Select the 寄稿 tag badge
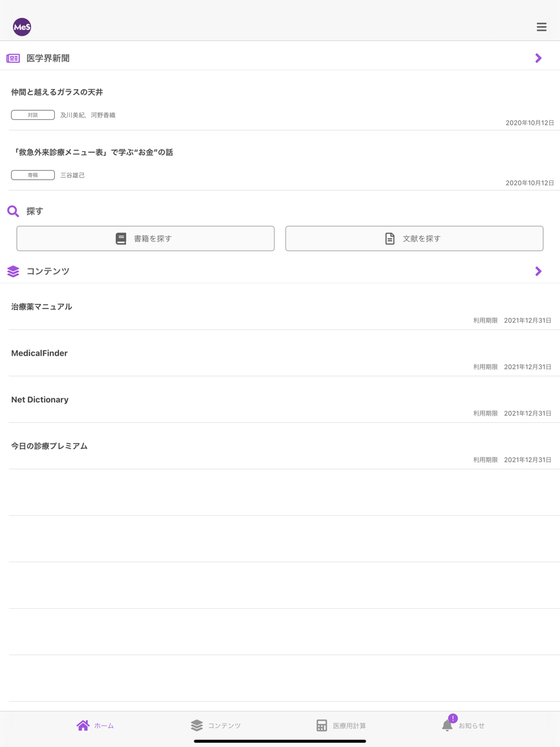560x747 pixels. 33,175
